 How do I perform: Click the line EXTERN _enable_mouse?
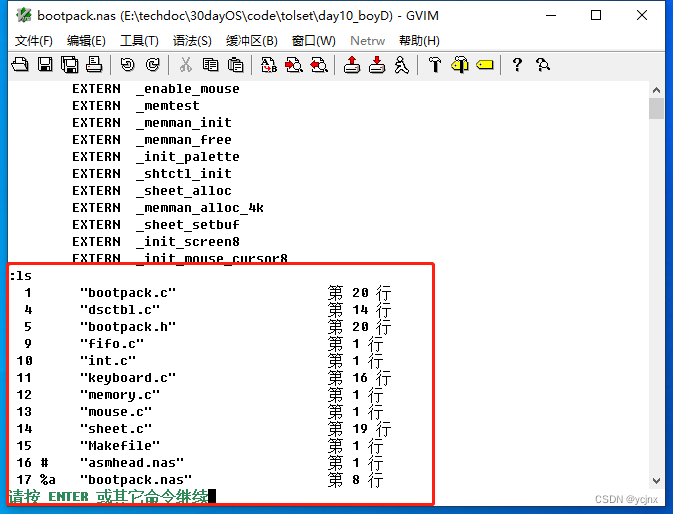pos(156,89)
